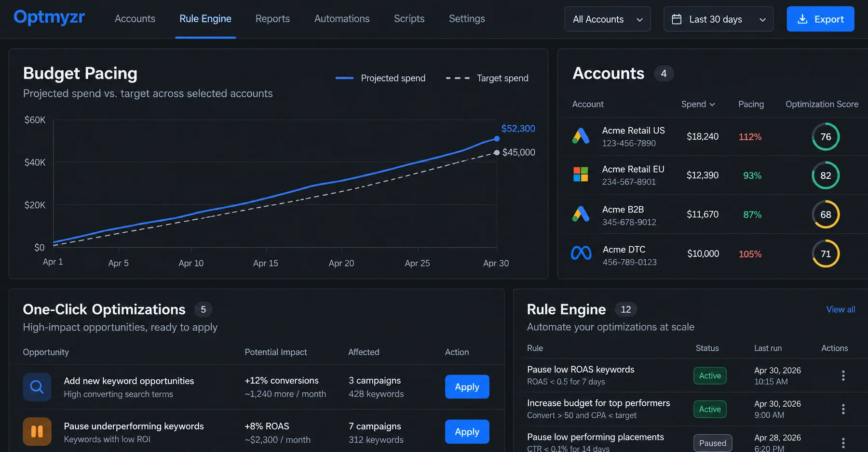Screen dimensions: 868x452
Task: Click the $52,300 projected spend endpoint
Action: [497, 139]
